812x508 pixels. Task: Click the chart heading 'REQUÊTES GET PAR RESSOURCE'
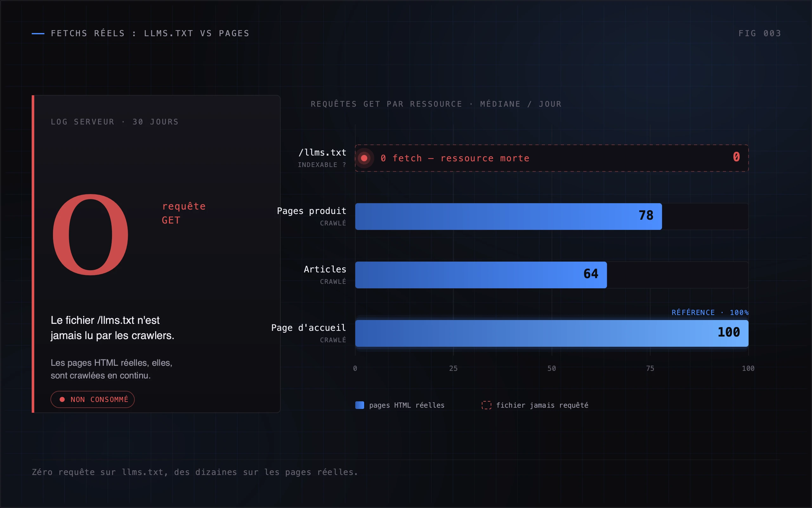387,104
